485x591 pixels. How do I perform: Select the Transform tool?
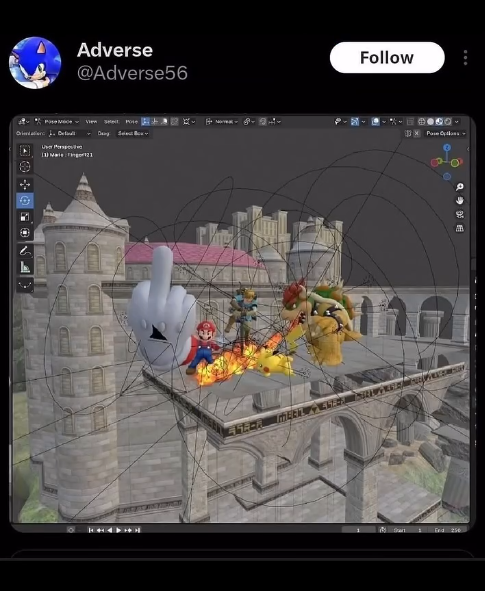25,232
